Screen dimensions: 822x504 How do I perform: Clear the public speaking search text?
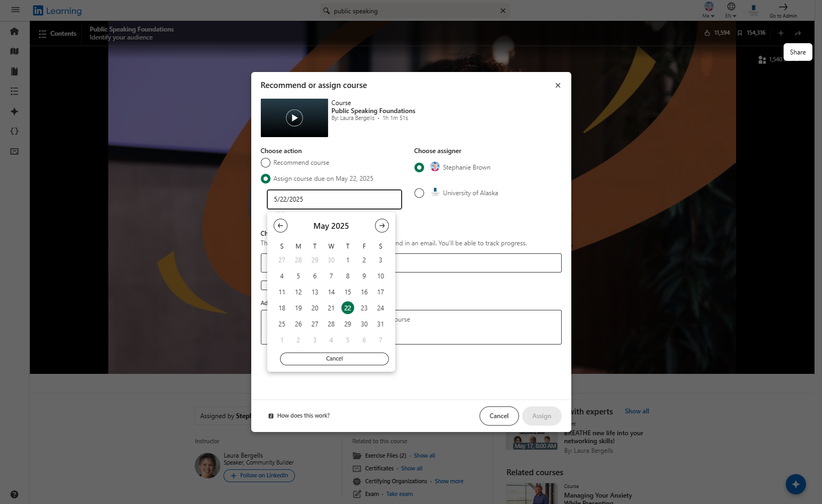[502, 11]
